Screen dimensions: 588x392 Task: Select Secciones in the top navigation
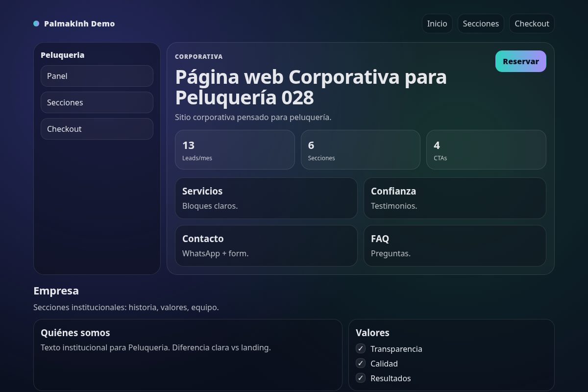point(481,23)
